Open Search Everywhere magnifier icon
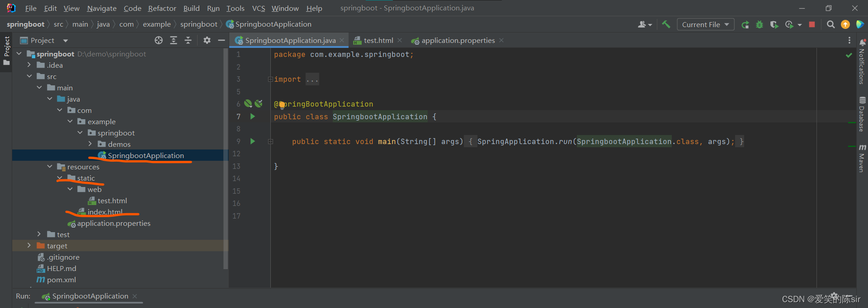868x308 pixels. (x=830, y=24)
